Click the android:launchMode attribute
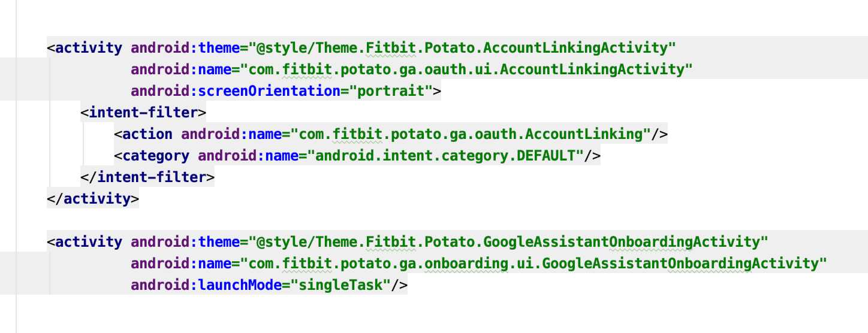This screenshot has width=868, height=333. tap(206, 285)
